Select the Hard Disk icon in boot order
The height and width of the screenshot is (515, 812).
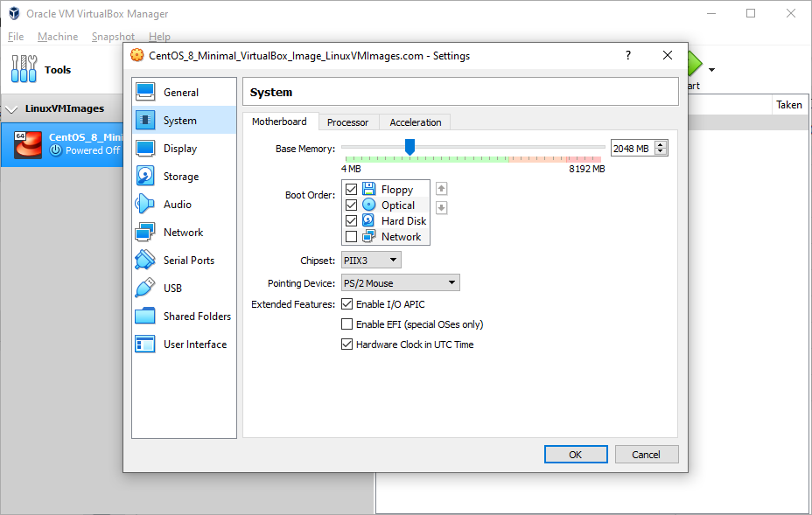[x=368, y=220]
